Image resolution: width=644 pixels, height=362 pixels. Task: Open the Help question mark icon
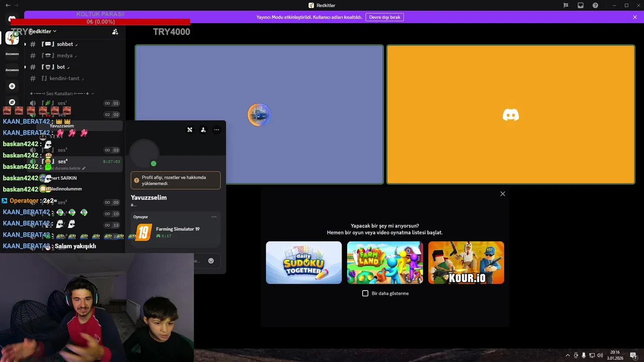[595, 5]
